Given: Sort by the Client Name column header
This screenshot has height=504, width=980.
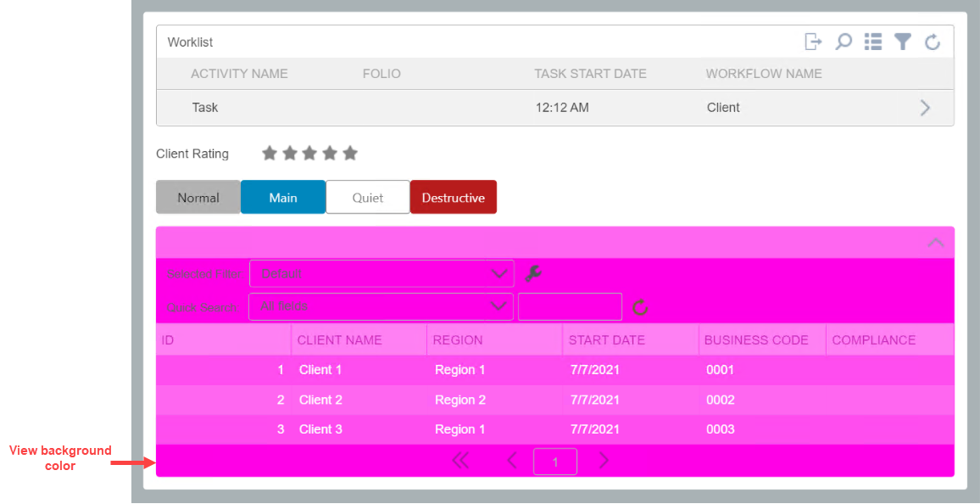Looking at the screenshot, I should [340, 340].
